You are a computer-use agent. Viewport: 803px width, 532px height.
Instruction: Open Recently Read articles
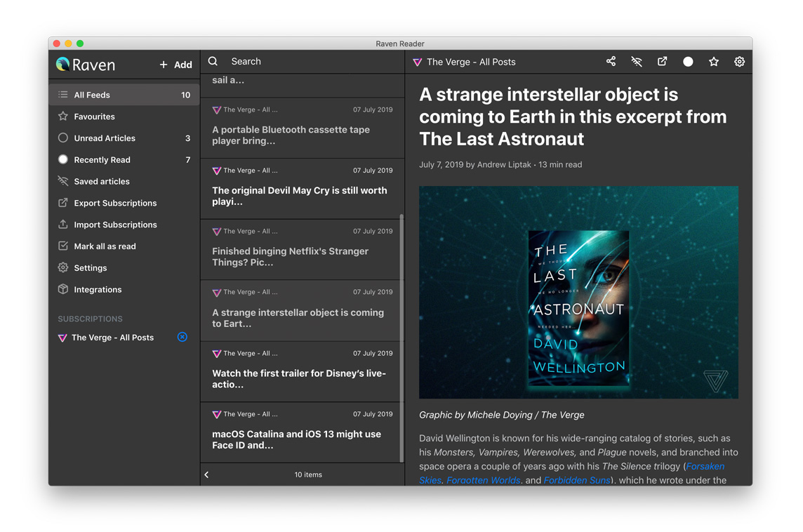click(124, 160)
